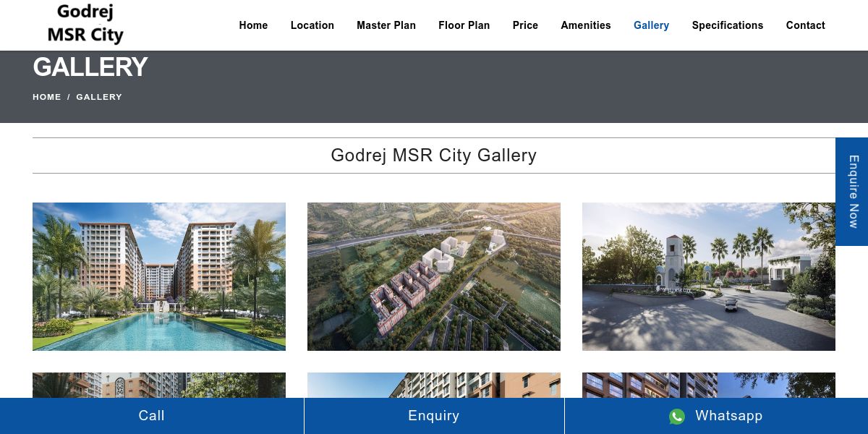Select the Price menu item
This screenshot has height=434, width=868.
pos(525,25)
